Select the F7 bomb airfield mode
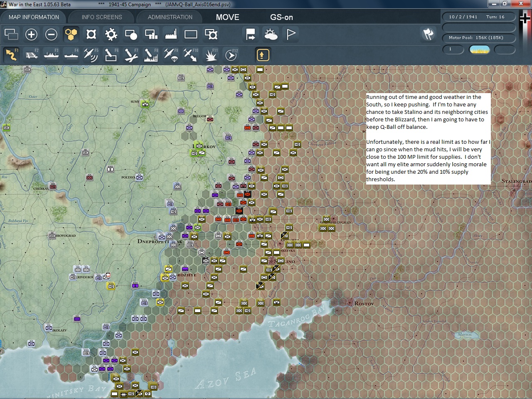The image size is (532, 399). pos(131,55)
